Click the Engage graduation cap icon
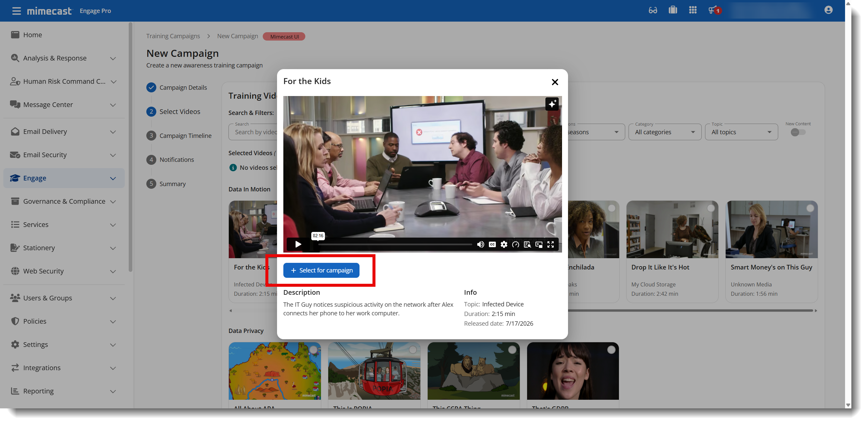868x425 pixels. (x=15, y=178)
